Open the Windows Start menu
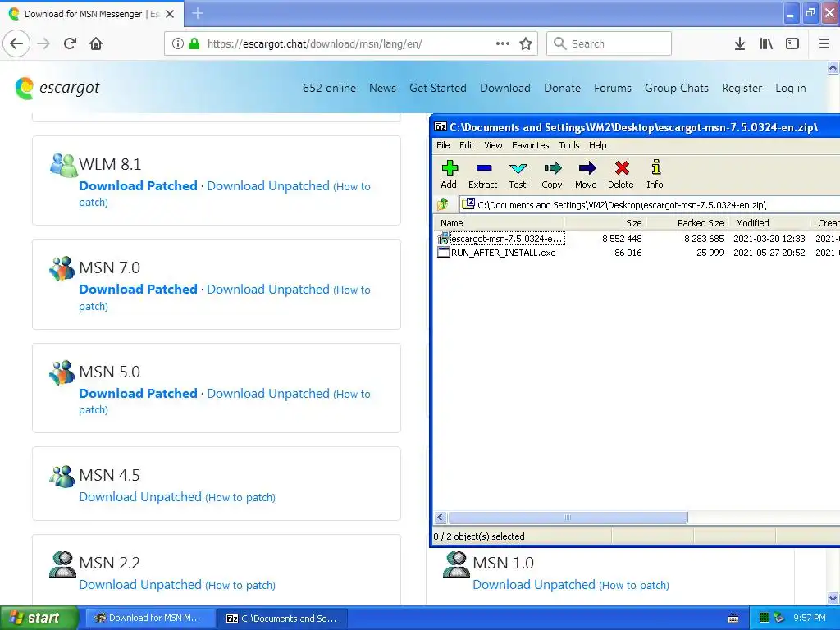This screenshot has width=840, height=630. pyautogui.click(x=39, y=618)
